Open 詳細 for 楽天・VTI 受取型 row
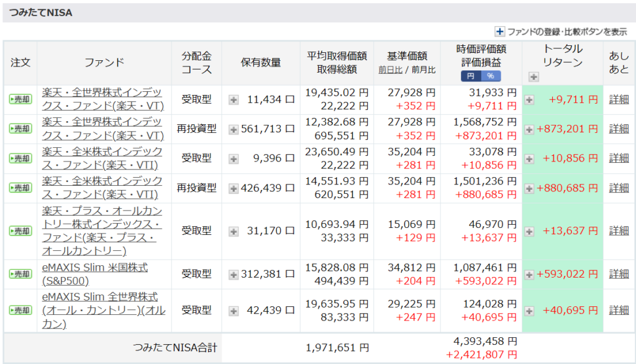The image size is (636, 364). pyautogui.click(x=619, y=158)
